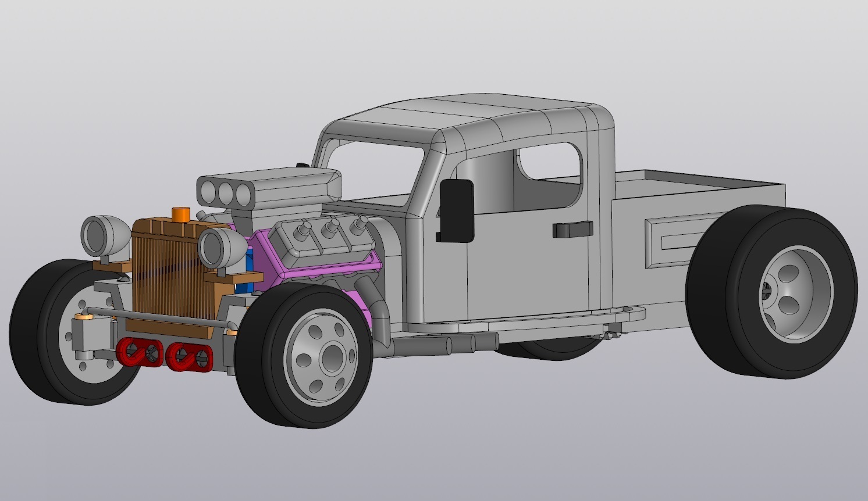Viewport: 868px width, 501px height.
Task: Click the cab door handle
Action: pos(573,229)
